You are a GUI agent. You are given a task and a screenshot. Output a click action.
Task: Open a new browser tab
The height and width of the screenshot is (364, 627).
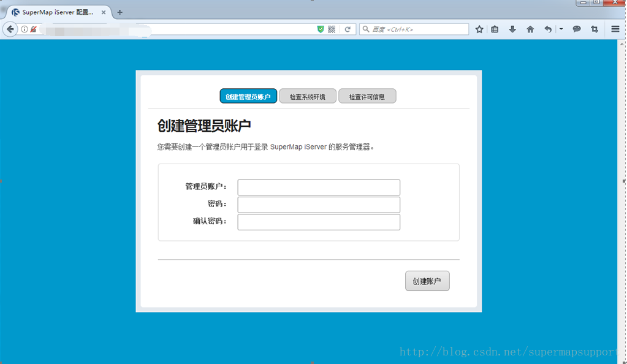coord(120,12)
